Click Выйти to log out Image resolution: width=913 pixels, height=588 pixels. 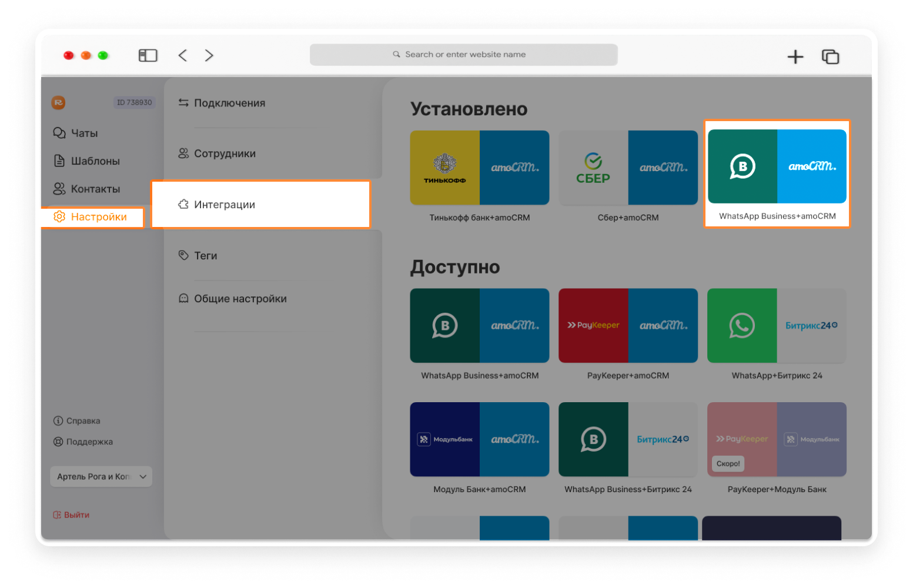[76, 515]
